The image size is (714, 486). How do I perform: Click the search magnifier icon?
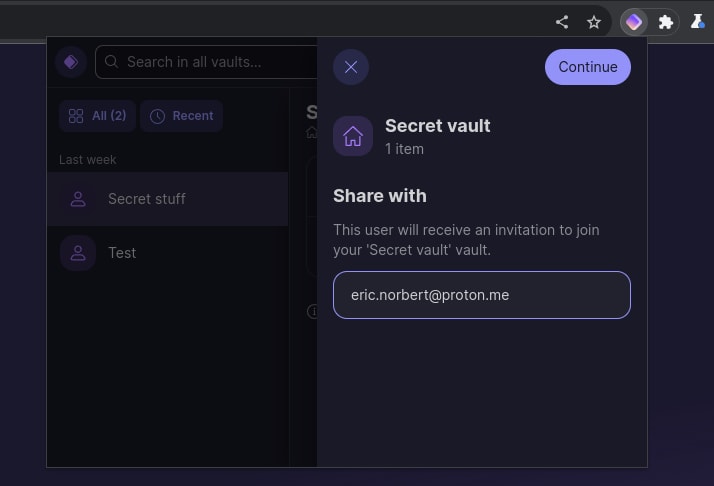112,62
